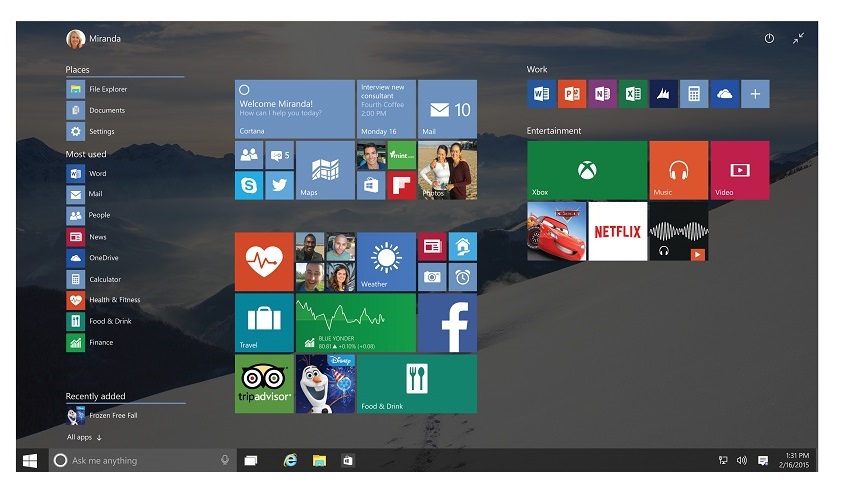Click the Miranda user account name
This screenshot has width=843, height=502.
105,39
